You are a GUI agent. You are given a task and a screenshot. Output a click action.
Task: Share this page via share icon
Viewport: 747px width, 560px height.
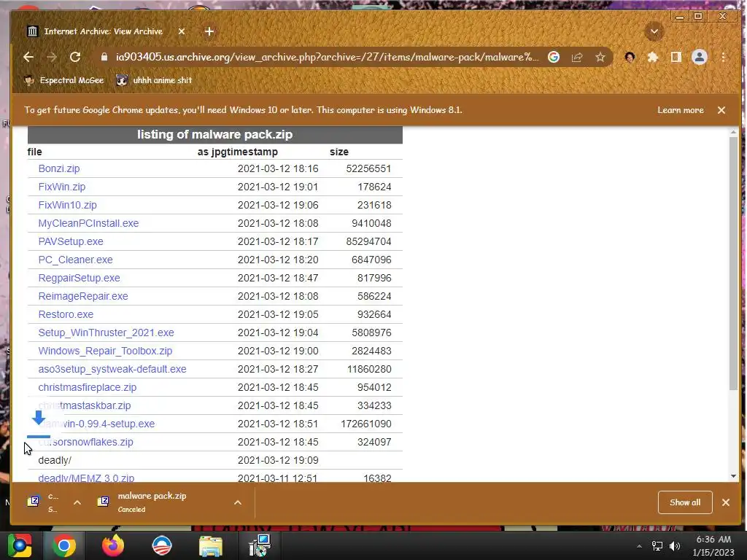577,57
